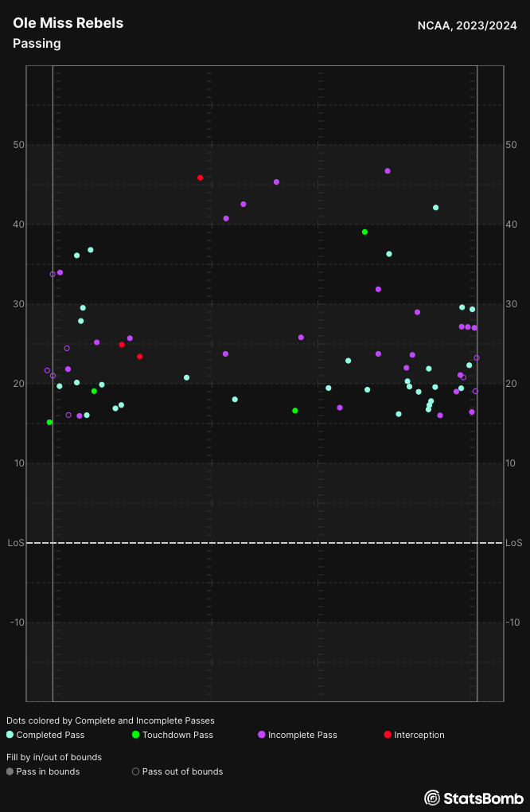530x812 pixels.
Task: Click the purple Incomplete Pass legend dot
Action: [x=261, y=734]
